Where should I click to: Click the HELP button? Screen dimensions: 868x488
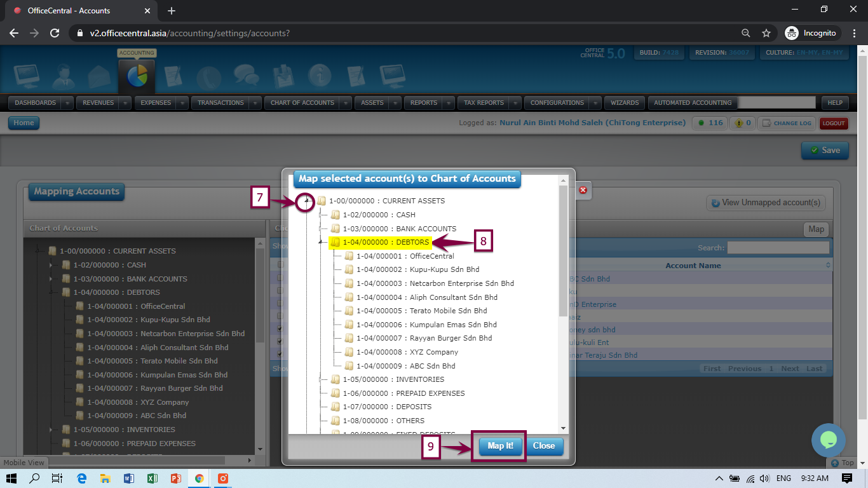(835, 103)
